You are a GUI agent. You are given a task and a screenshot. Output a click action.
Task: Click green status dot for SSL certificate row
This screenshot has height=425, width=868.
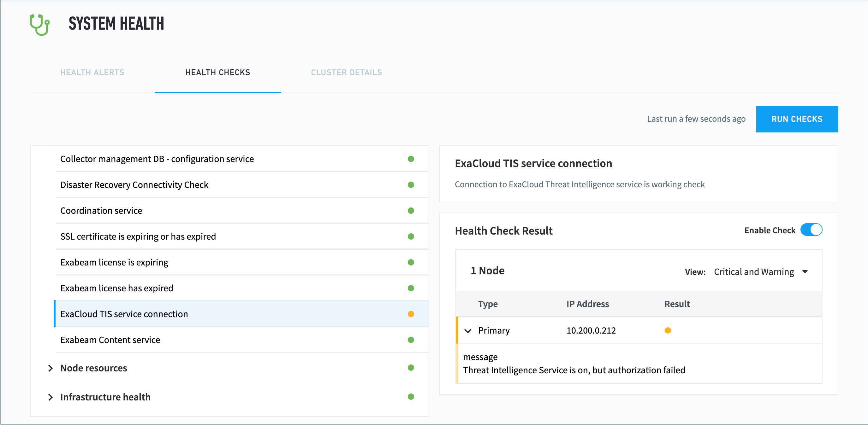click(411, 236)
